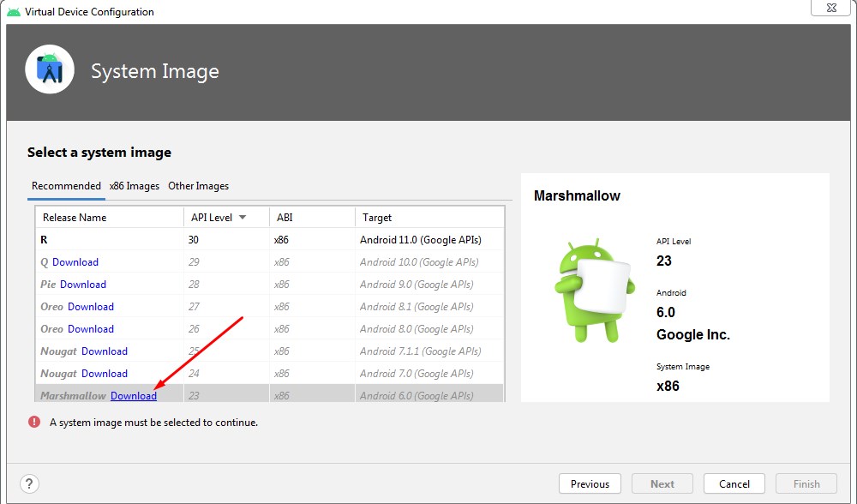Switch to the Recommended tab
857x504 pixels.
pos(66,186)
